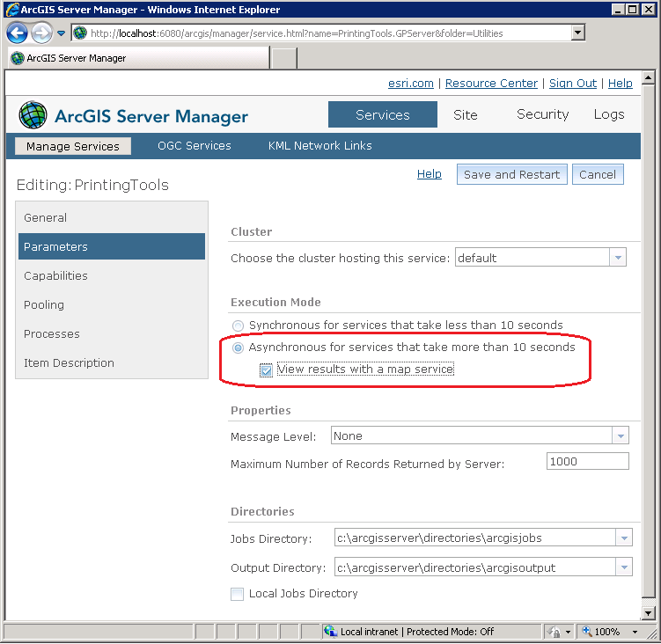Click the security report icon in status bar
This screenshot has width=661, height=644.
pos(554,632)
